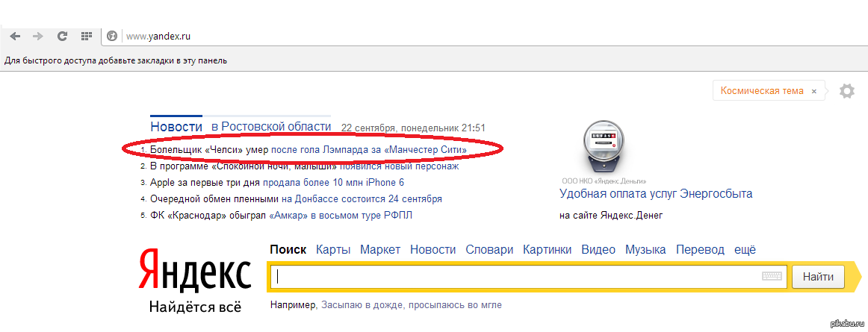
Task: Expand the ещё services menu
Action: 745,250
